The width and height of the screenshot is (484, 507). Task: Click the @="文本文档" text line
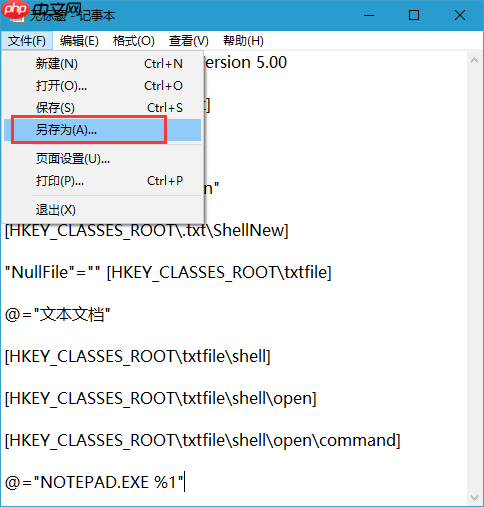(58, 314)
